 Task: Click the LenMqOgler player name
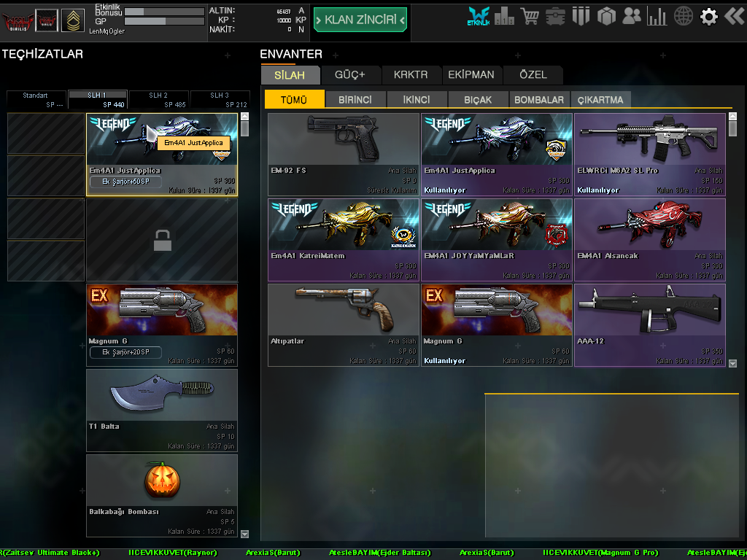coord(107,31)
